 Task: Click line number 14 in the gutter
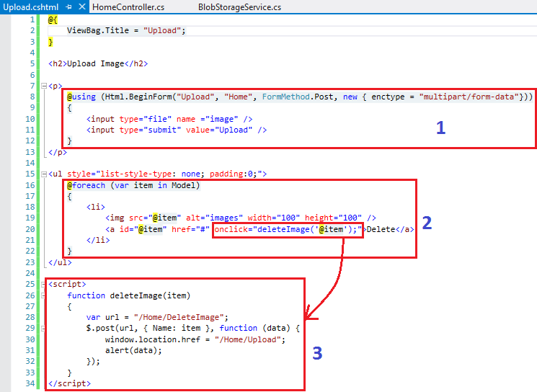click(x=30, y=163)
